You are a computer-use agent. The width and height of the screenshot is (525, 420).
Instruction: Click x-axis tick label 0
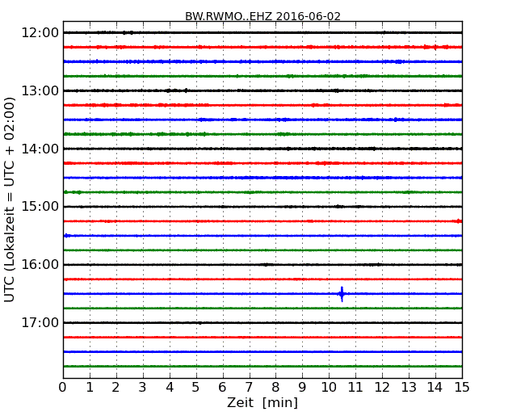tap(63, 388)
